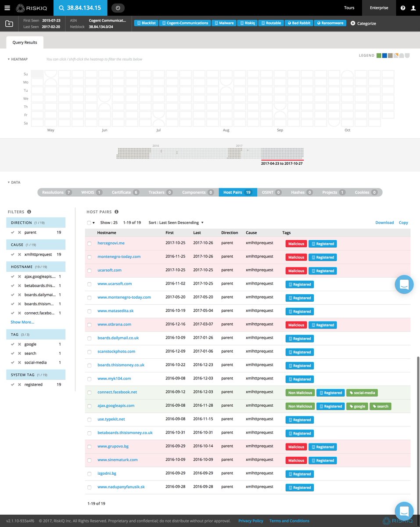Check the hercegnovi.me row checkbox
Image resolution: width=420 pixels, height=527 pixels.
pyautogui.click(x=90, y=243)
